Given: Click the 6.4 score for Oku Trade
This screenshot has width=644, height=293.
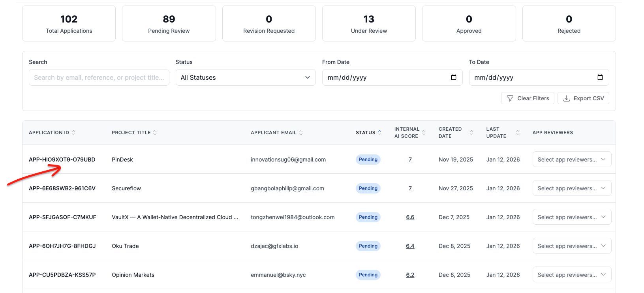Looking at the screenshot, I should click(x=410, y=246).
